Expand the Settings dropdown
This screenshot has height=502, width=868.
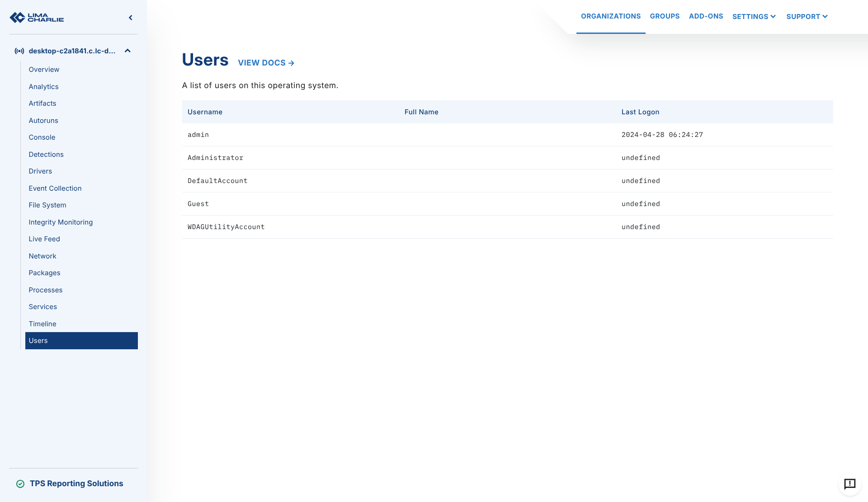point(754,17)
